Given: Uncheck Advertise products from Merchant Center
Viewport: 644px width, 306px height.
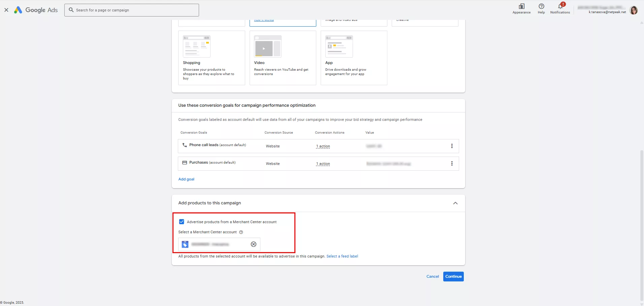Looking at the screenshot, I should tap(182, 222).
